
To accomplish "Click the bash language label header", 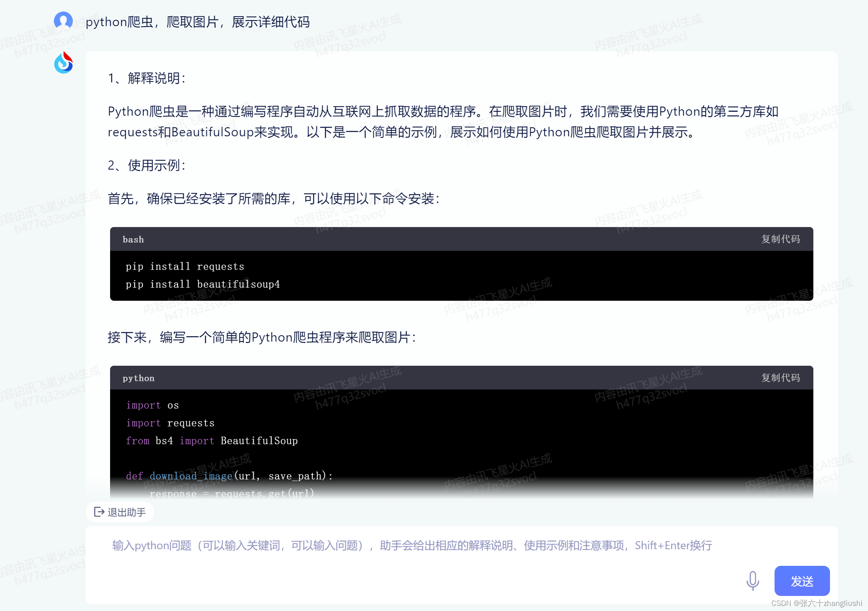I will [133, 239].
